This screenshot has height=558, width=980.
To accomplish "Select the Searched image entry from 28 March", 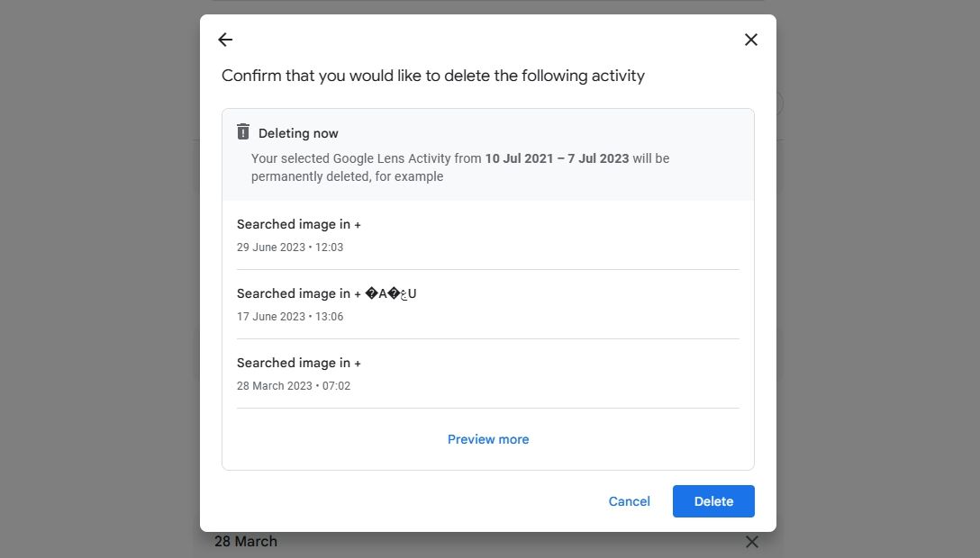I will [298, 362].
